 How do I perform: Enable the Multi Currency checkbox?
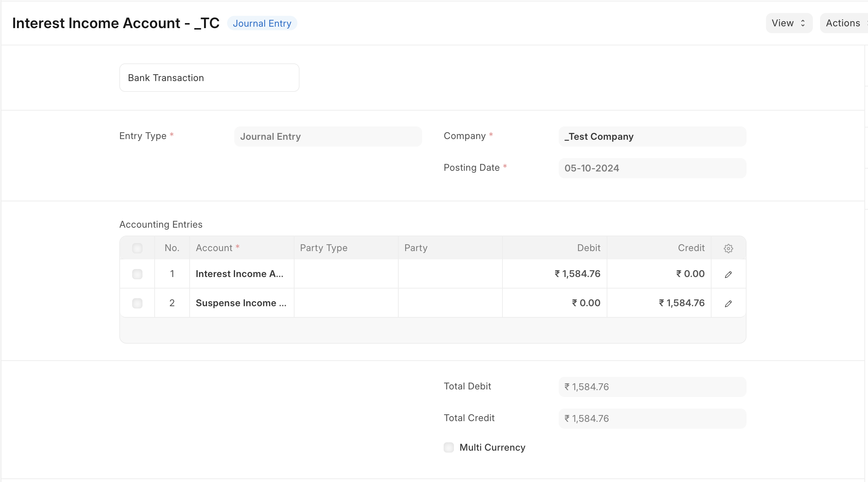449,447
